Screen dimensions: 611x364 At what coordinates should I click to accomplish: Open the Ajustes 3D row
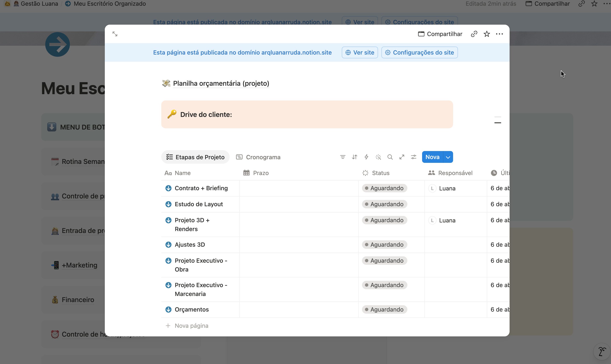pos(190,245)
